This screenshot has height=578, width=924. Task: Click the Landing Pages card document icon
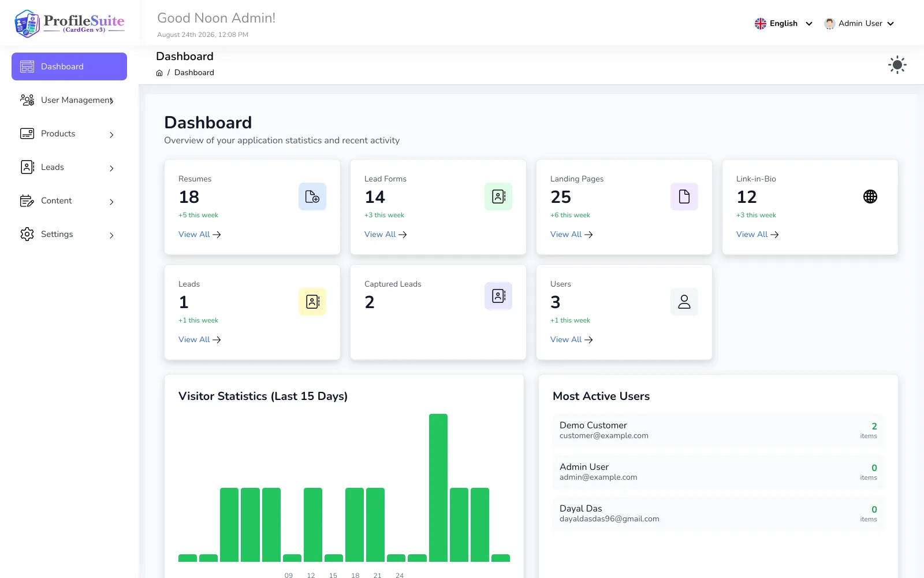(x=684, y=197)
